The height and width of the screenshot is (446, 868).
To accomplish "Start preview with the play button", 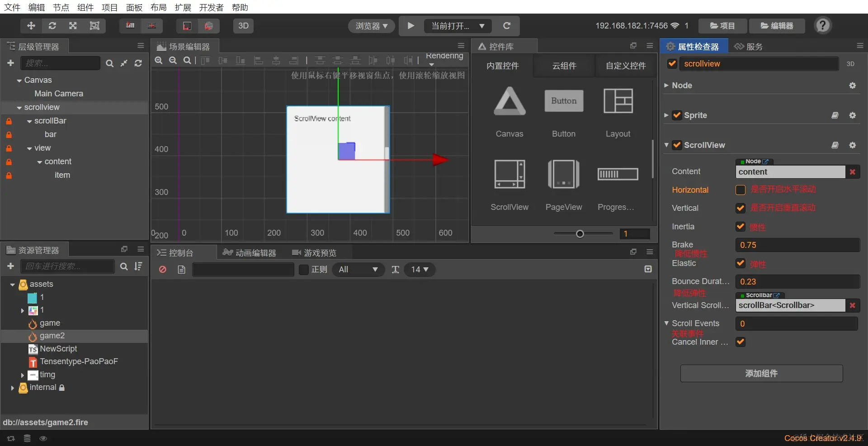I will pos(411,26).
